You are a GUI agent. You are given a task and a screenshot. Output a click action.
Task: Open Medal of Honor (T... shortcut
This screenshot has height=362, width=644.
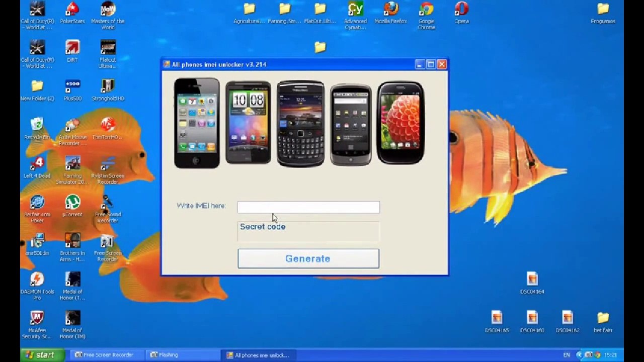point(72,286)
